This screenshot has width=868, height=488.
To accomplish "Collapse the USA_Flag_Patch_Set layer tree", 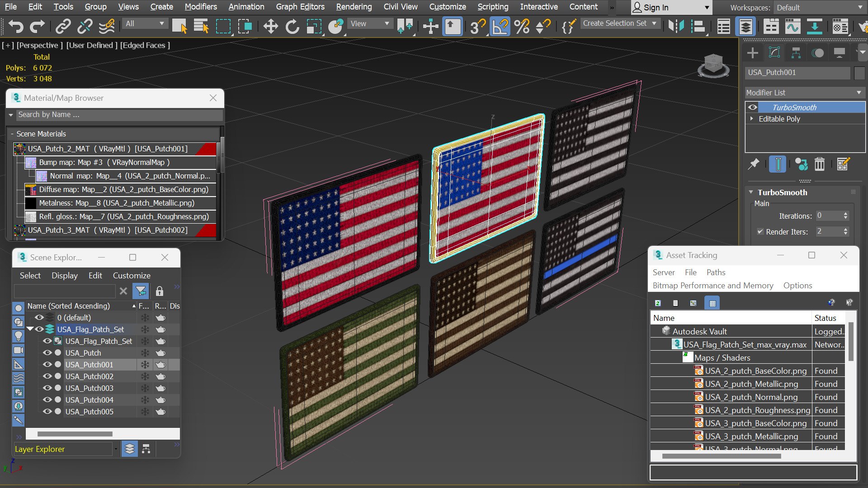I will tap(30, 329).
